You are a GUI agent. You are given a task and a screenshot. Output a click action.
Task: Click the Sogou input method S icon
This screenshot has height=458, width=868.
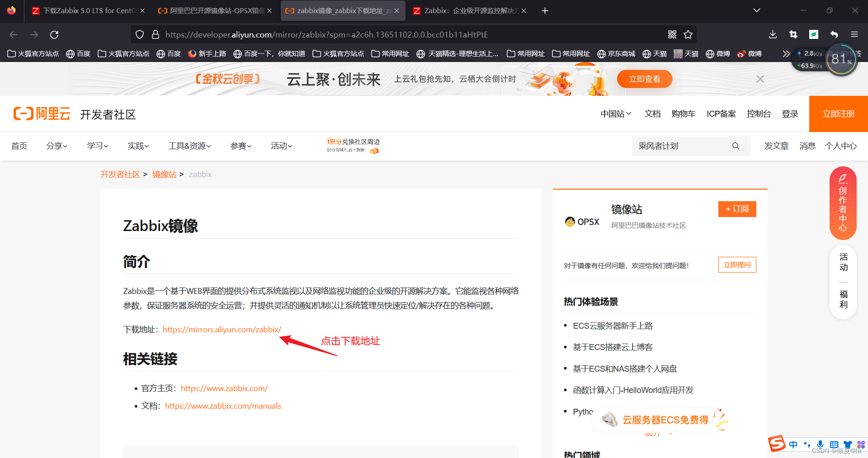[777, 444]
